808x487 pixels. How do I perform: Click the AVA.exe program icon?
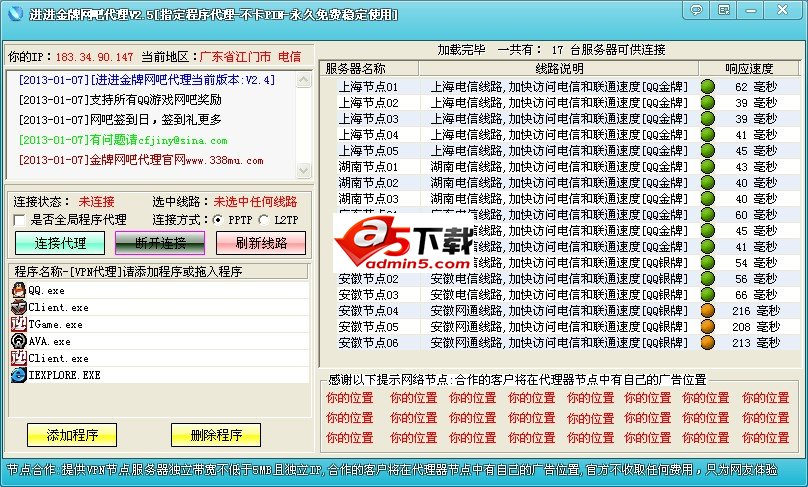19,341
